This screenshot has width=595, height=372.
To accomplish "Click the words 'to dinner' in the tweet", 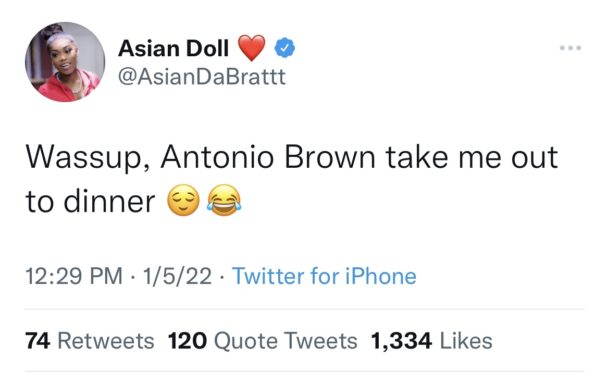I will tap(90, 201).
